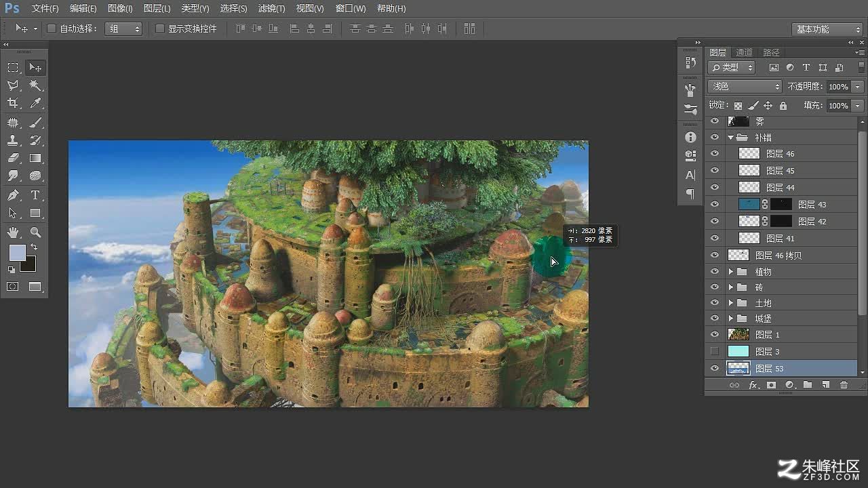Screen dimensions: 868x488
Task: Hide the 图层 46 拷贝 layer
Action: pyautogui.click(x=714, y=255)
